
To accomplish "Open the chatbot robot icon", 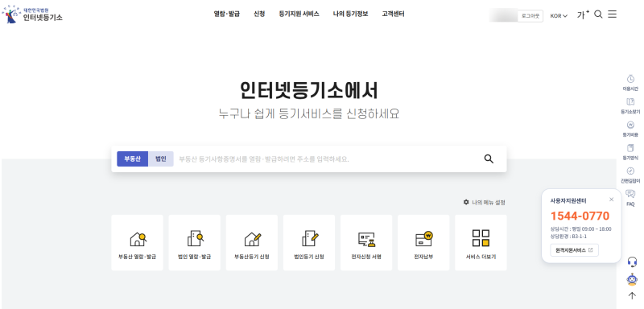I will [632, 280].
